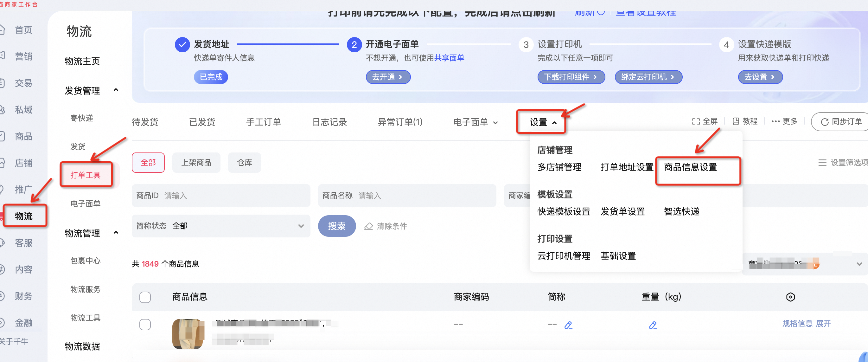Click the 搜索 button

coord(337,226)
